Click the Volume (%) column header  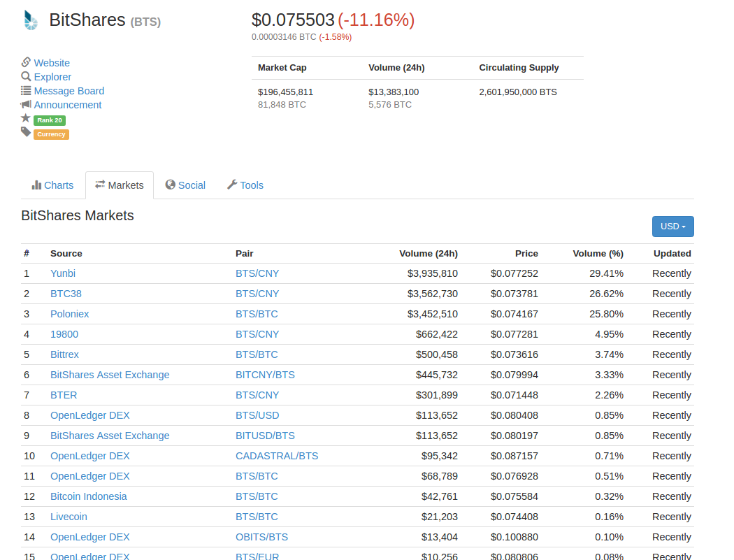598,253
